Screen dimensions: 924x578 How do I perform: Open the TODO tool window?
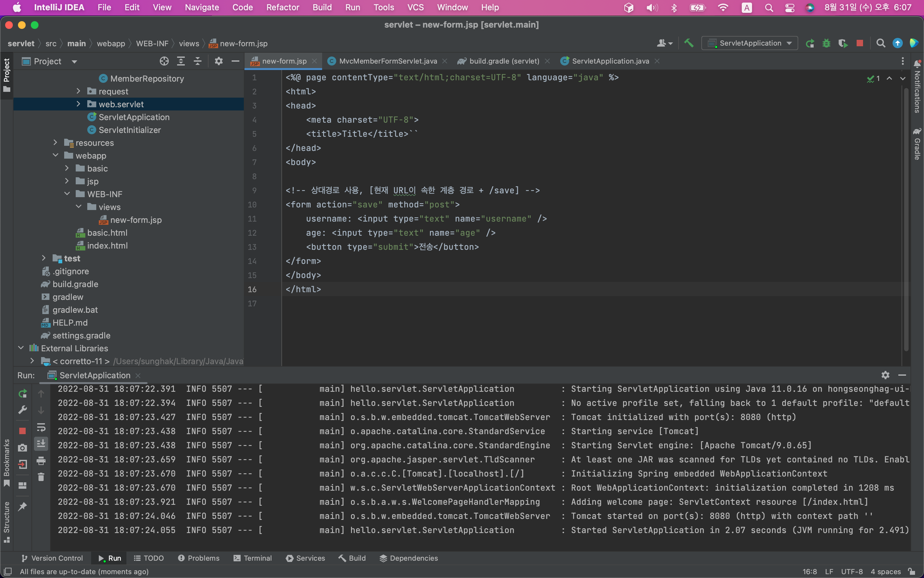point(149,558)
